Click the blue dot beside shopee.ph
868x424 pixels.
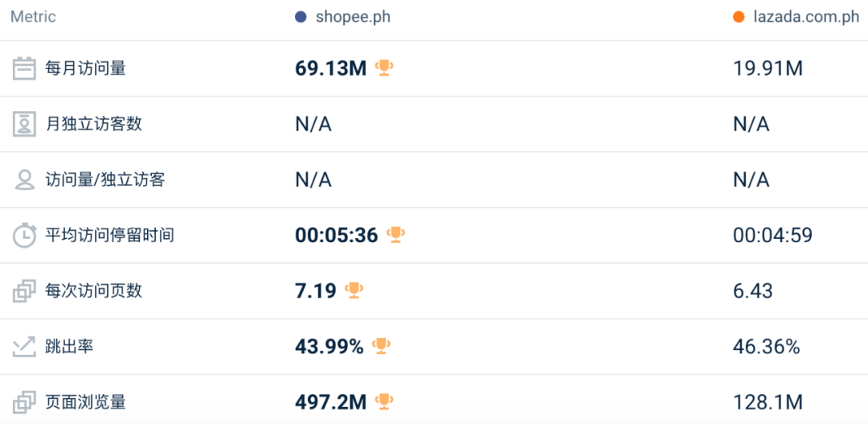click(x=301, y=17)
